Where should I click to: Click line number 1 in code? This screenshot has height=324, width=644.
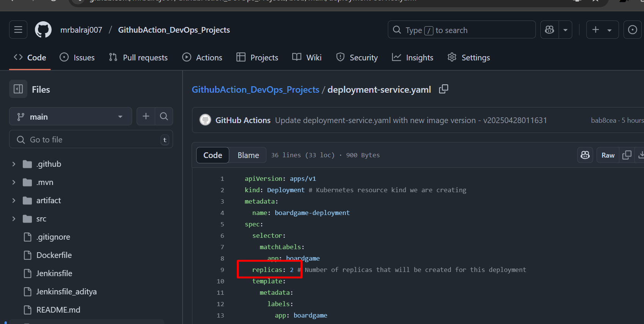tap(222, 179)
